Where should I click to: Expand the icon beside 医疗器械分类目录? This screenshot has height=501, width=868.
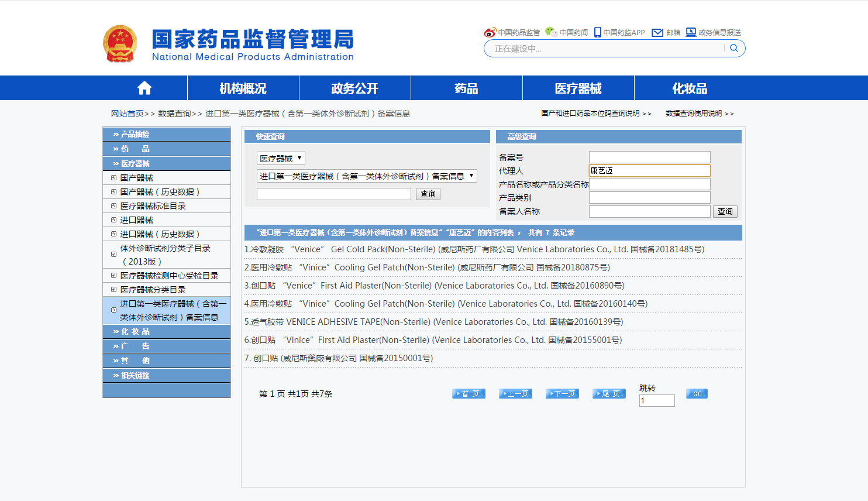coord(113,289)
